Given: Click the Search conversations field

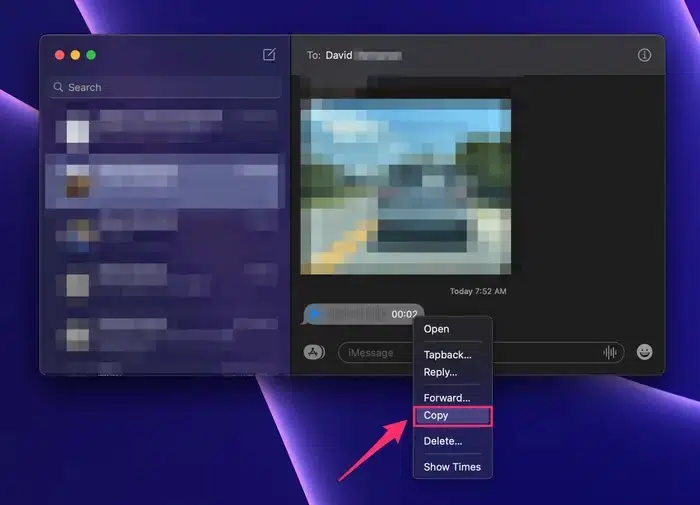Looking at the screenshot, I should (x=165, y=88).
